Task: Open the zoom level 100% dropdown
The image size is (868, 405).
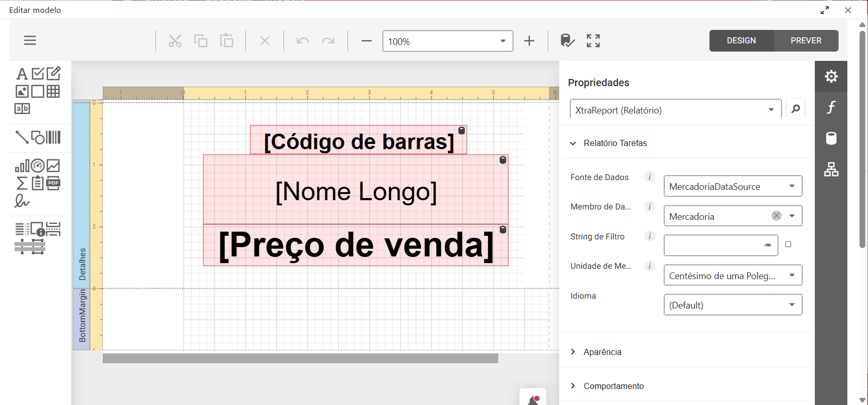Action: [502, 41]
